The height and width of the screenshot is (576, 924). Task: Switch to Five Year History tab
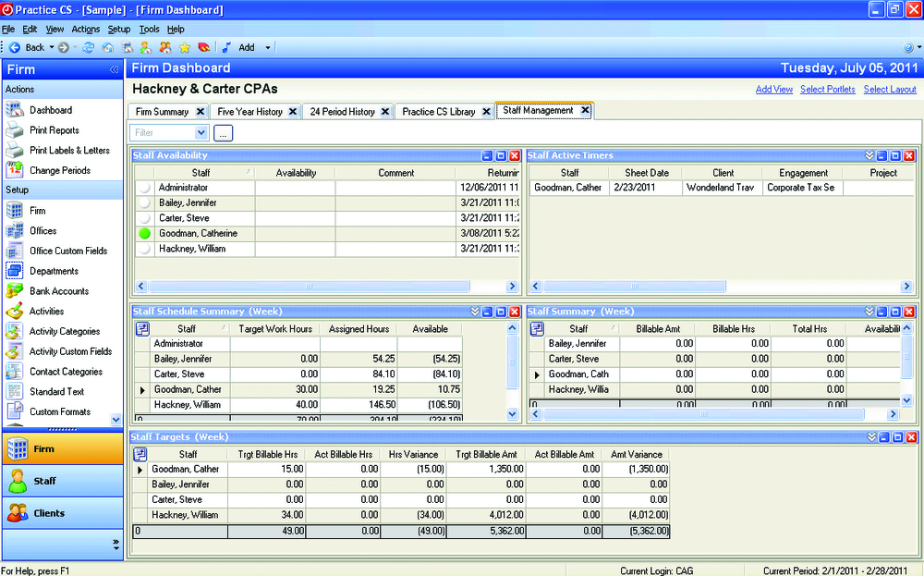[x=249, y=112]
